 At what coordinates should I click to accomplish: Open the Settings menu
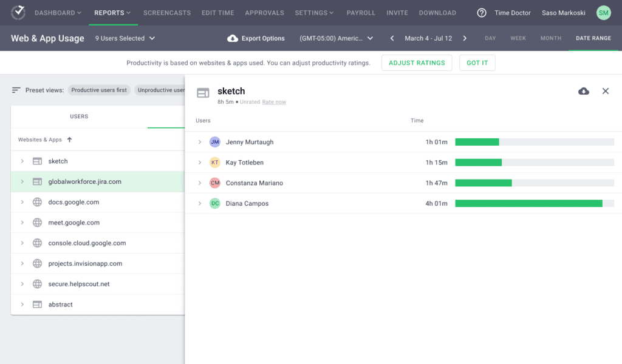point(314,12)
